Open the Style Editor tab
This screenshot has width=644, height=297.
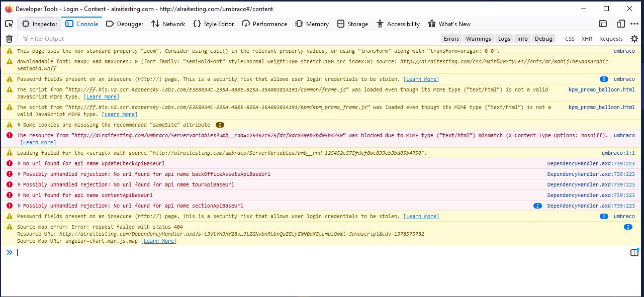click(214, 24)
